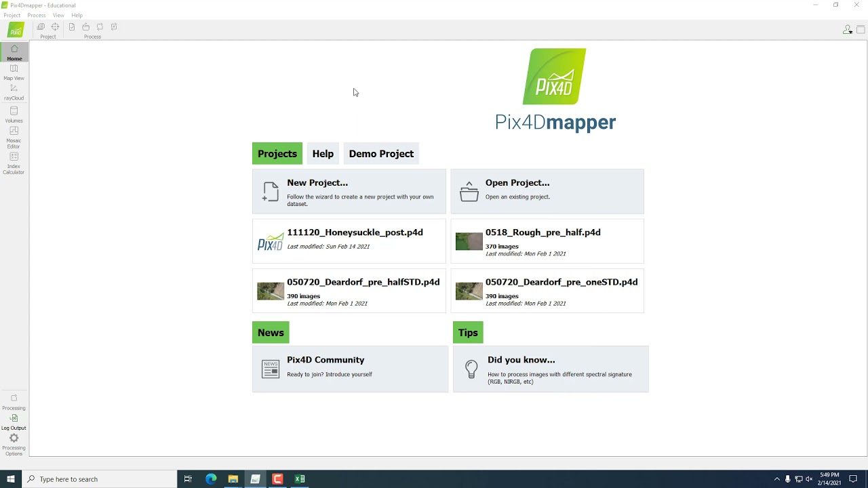Image resolution: width=868 pixels, height=488 pixels.
Task: Open Processing Options gear
Action: click(14, 444)
